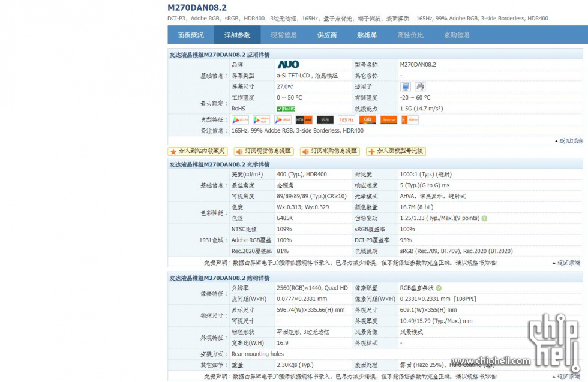588x382 pixels.
Task: Click the 609.1(W)×355(H) mm outline size
Action: tap(428, 310)
